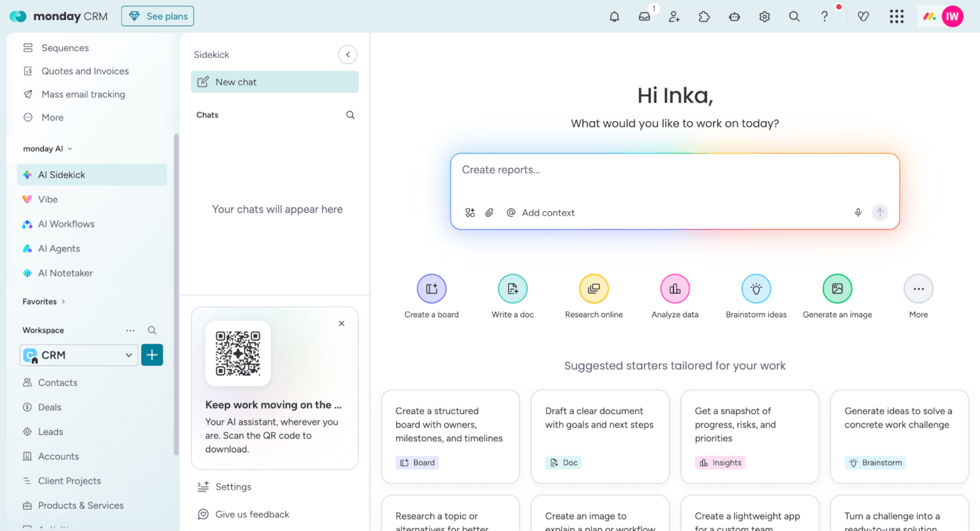Click the heart icon in top bar
Image resolution: width=980 pixels, height=531 pixels.
[x=863, y=17]
